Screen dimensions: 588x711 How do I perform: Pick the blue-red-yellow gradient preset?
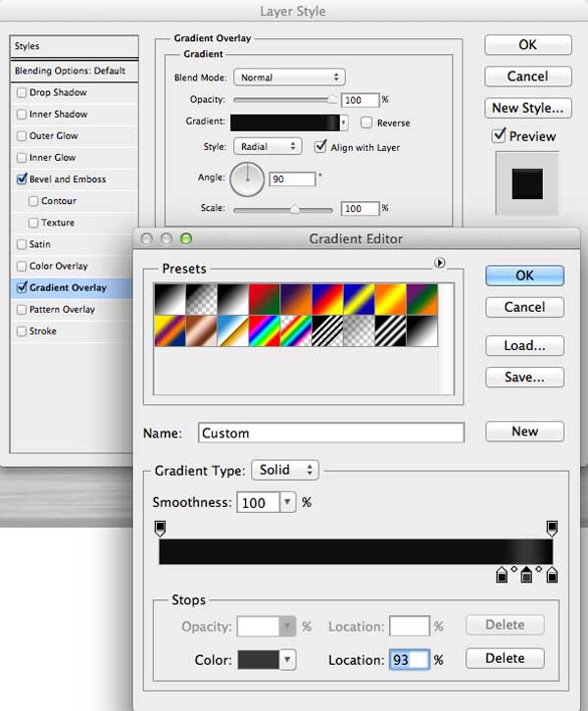coord(327,299)
